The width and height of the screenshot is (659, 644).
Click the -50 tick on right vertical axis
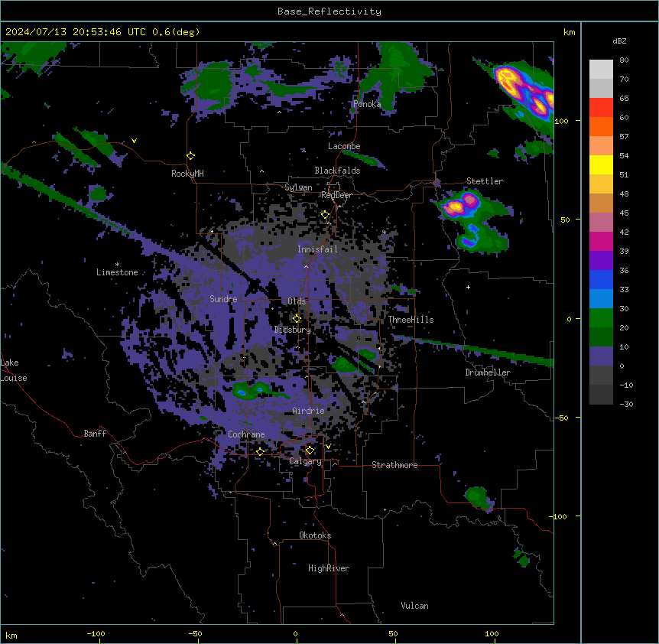(x=561, y=418)
